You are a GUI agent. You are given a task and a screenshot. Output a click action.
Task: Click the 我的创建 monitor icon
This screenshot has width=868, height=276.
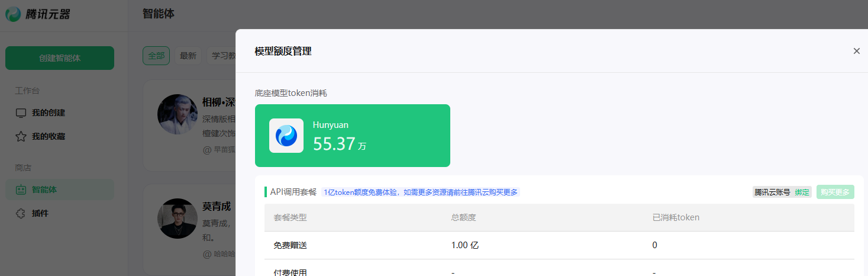coord(21,113)
